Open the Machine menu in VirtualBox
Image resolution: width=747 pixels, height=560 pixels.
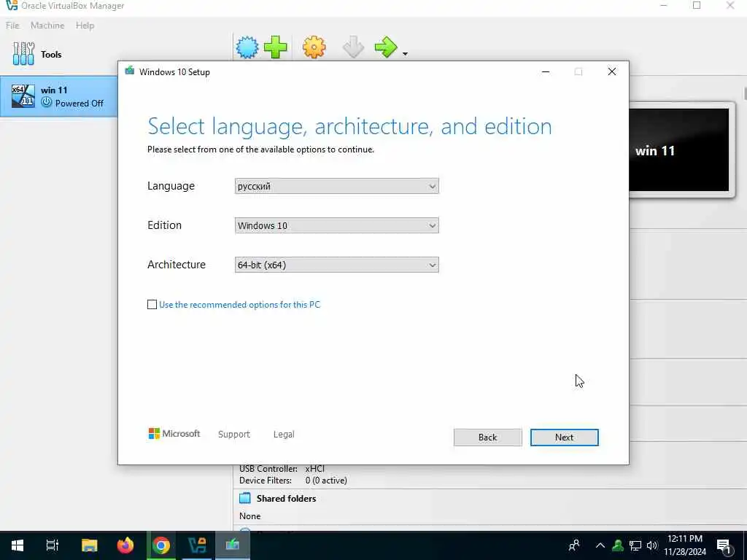[x=47, y=26]
